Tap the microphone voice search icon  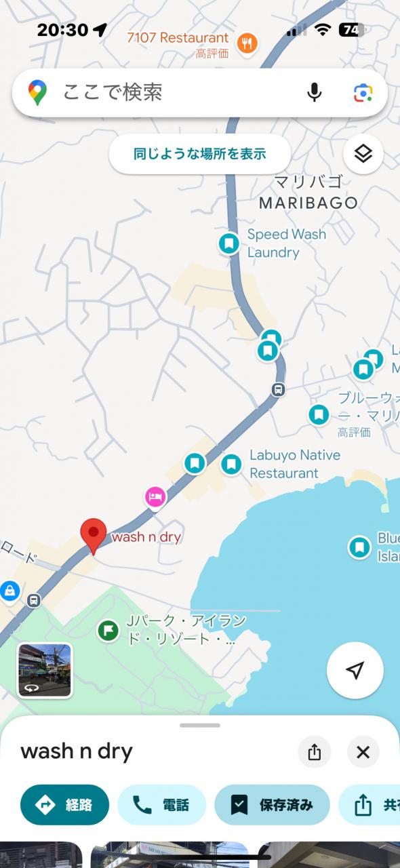point(314,92)
